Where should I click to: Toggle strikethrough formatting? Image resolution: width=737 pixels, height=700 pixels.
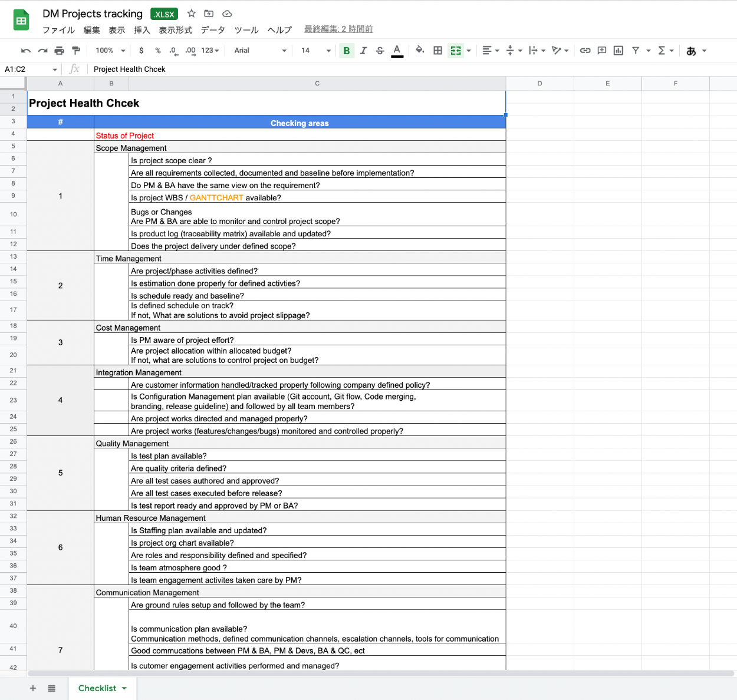coord(380,51)
